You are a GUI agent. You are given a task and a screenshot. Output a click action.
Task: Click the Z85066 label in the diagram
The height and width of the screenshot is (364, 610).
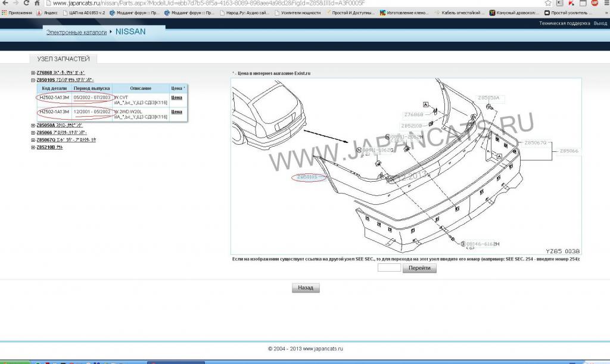569,151
